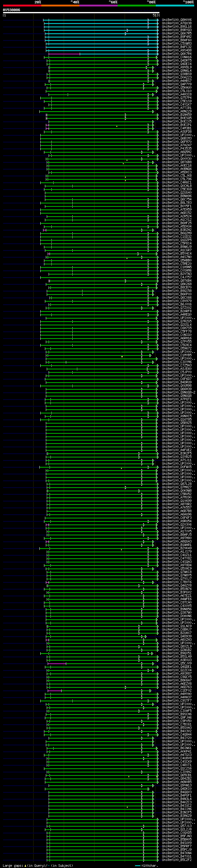Select the UniRef100_B0EIX5 label
This screenshot has width=197, height=868.
(x=176, y=121)
